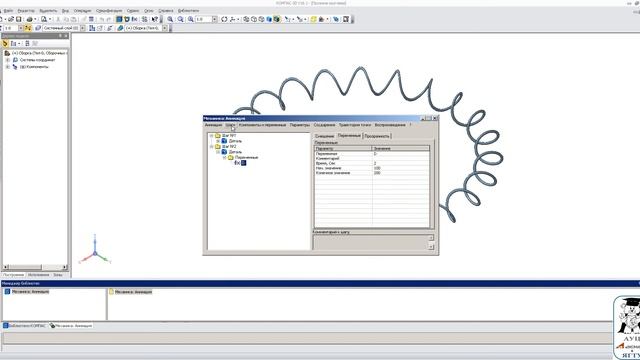Switch to the Wireframe display icon

246,19
